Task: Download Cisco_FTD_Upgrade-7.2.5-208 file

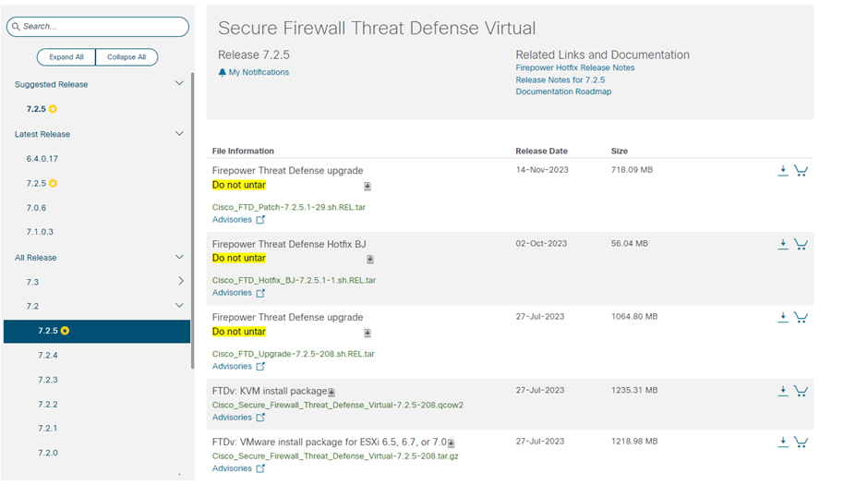Action: (783, 318)
